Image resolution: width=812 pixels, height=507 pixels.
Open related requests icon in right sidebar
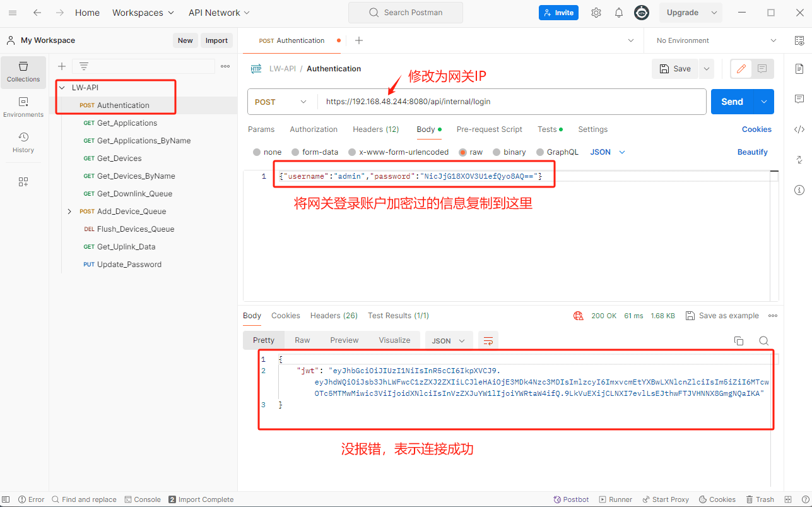point(799,160)
